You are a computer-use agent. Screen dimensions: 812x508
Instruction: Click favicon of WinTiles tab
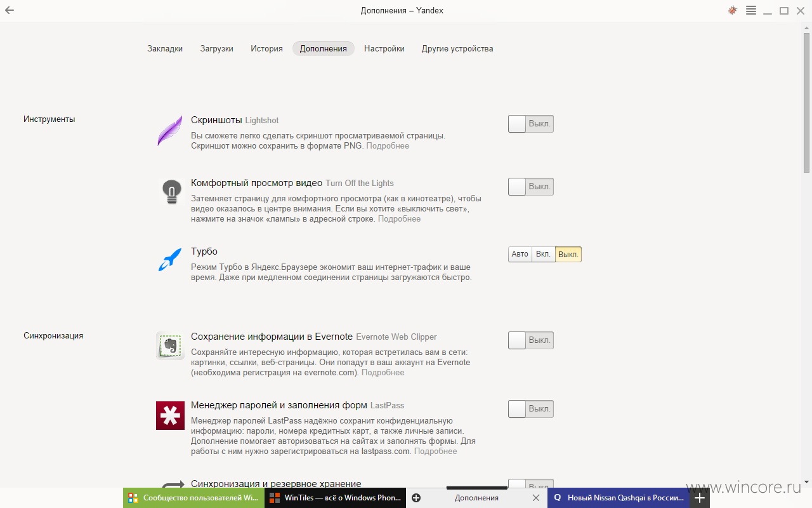coord(275,498)
